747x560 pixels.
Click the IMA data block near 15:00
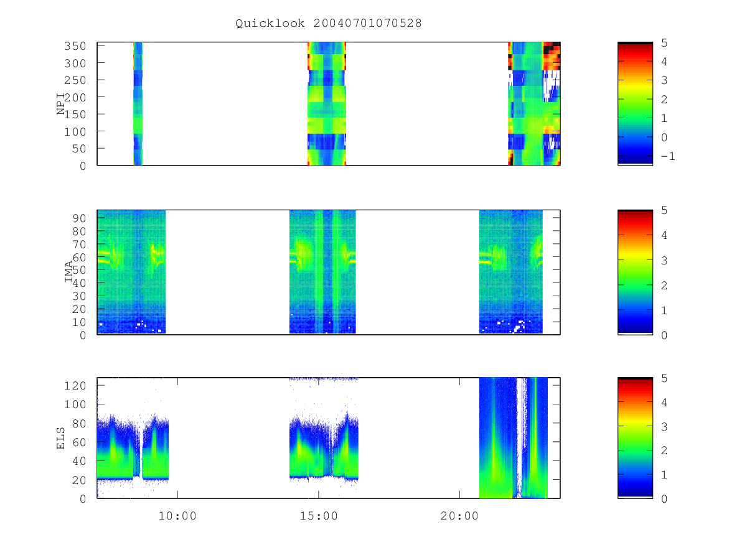pyautogui.click(x=322, y=272)
